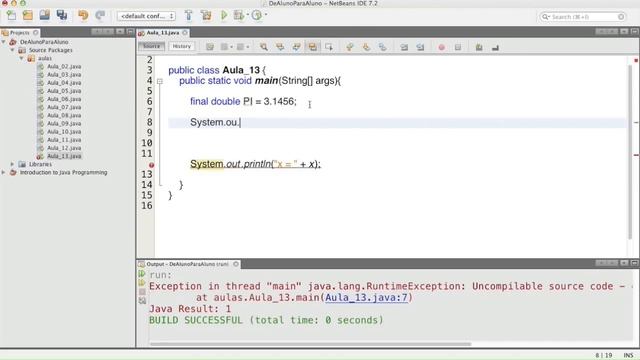The image size is (640, 360).
Task: Click the Shift Line Right icon
Action: 420,47
